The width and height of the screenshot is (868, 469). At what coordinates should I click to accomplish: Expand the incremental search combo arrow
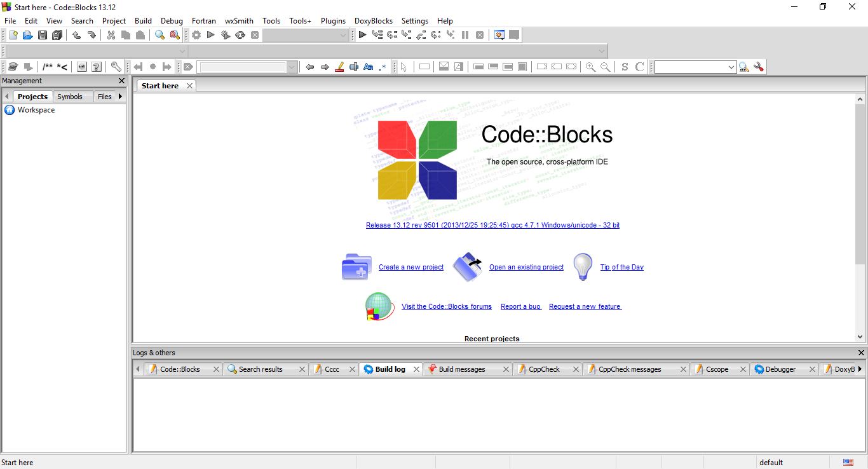coord(292,67)
